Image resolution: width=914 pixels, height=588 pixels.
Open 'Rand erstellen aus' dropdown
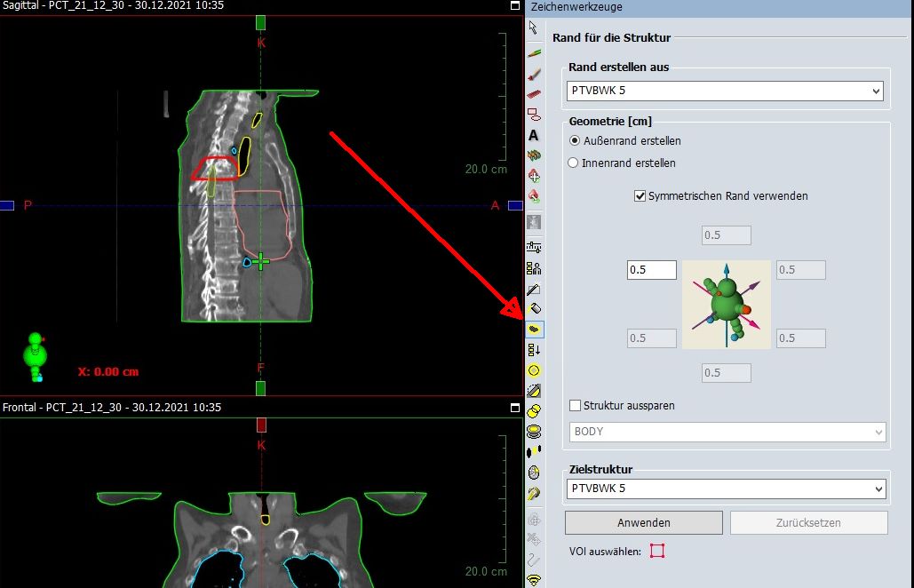pyautogui.click(x=726, y=91)
